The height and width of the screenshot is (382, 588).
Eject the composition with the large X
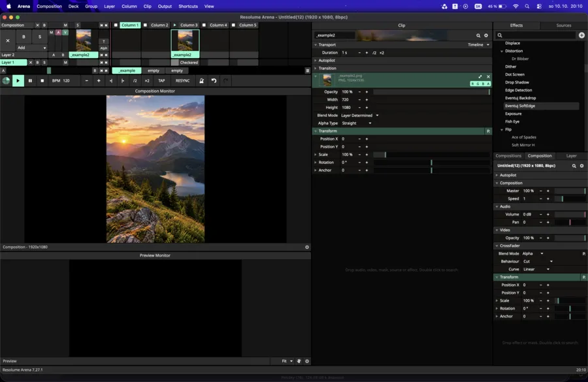tap(8, 40)
